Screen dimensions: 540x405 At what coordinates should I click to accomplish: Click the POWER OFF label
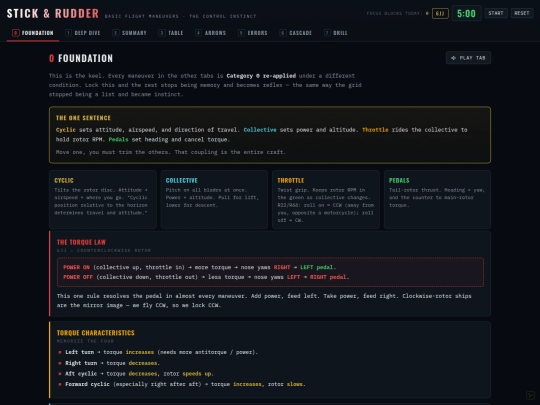(78, 277)
